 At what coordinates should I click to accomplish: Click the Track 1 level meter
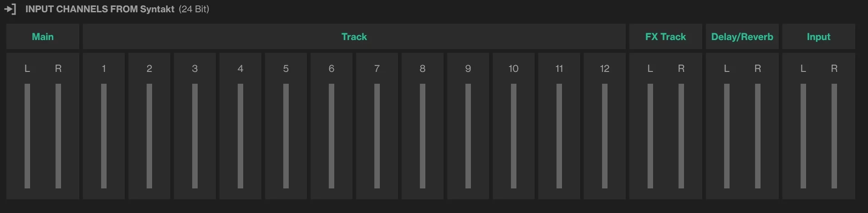click(104, 136)
